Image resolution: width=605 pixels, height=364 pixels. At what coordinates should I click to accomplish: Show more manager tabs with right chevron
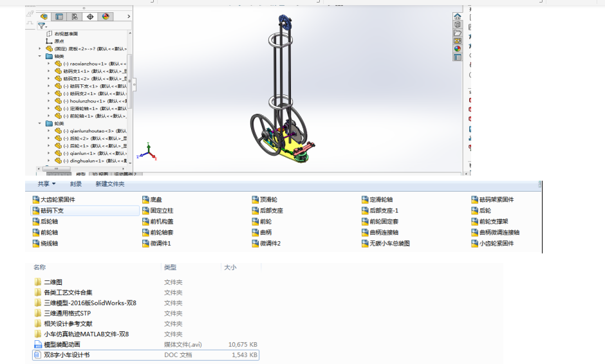(x=129, y=17)
